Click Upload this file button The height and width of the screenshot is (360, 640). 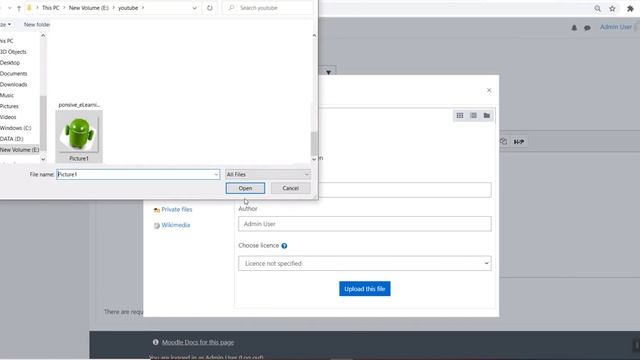364,289
